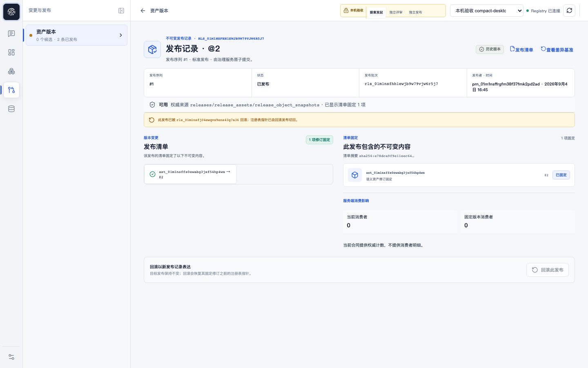This screenshot has width=588, height=368.
Task: Open the stacked cubes sidebar icon
Action: [x=11, y=71]
